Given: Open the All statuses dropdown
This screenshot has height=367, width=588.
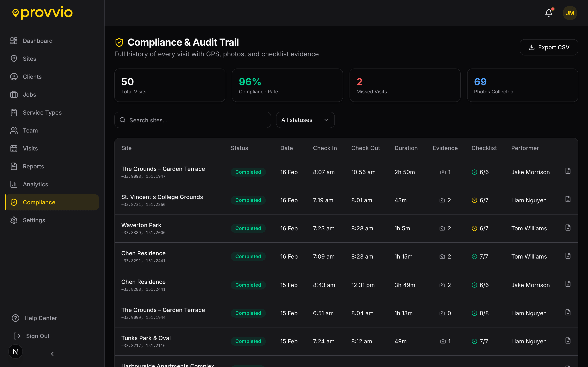Looking at the screenshot, I should (305, 120).
